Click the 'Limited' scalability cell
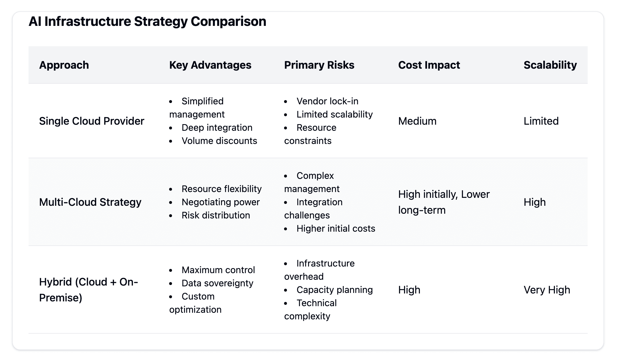 pyautogui.click(x=541, y=121)
